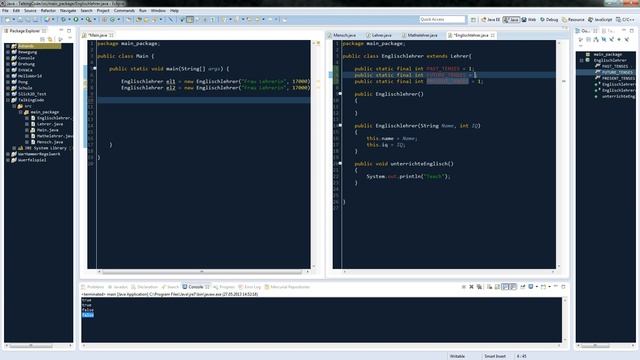Open the Run button dropdown arrow
This screenshot has height=360, width=640.
point(82,20)
